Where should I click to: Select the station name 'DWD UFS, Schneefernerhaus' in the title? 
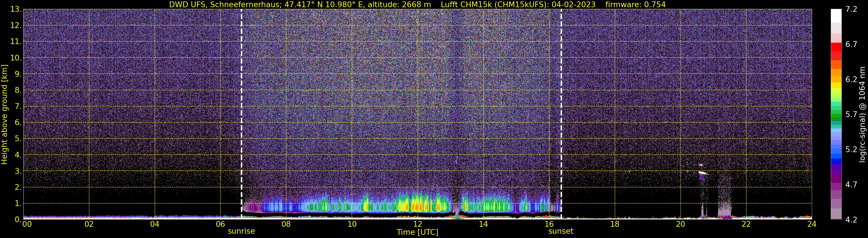[x=225, y=5]
